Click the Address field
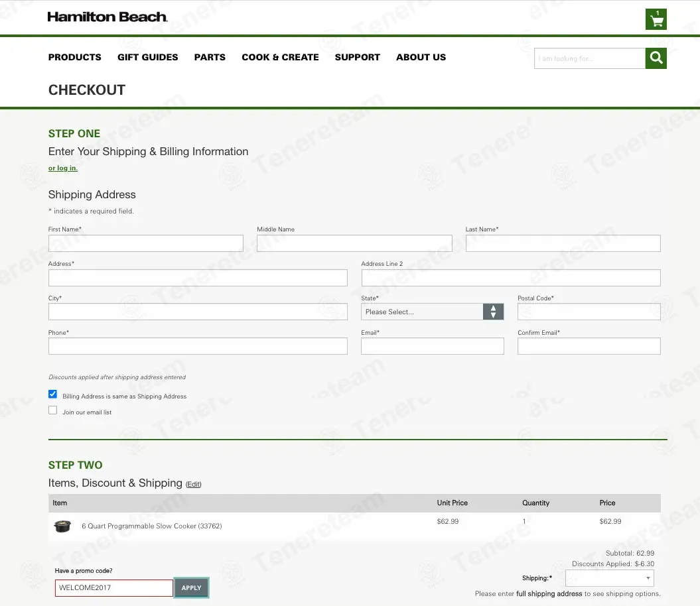 click(198, 278)
